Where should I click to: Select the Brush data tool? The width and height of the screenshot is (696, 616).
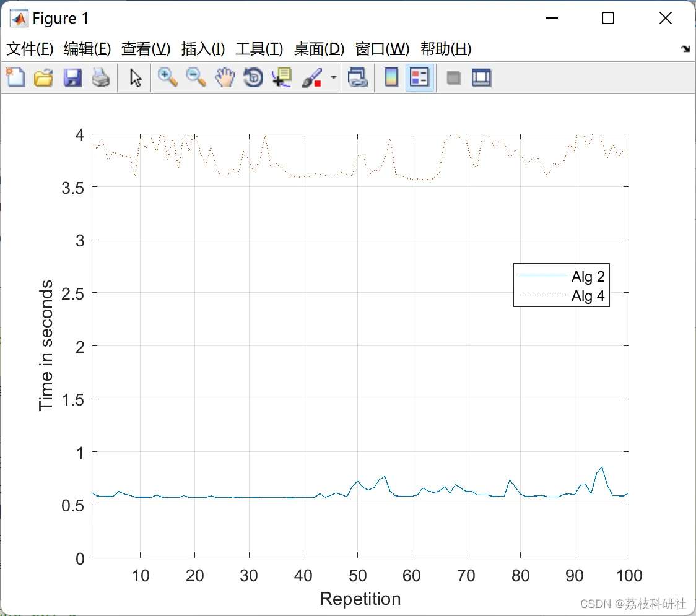(312, 78)
